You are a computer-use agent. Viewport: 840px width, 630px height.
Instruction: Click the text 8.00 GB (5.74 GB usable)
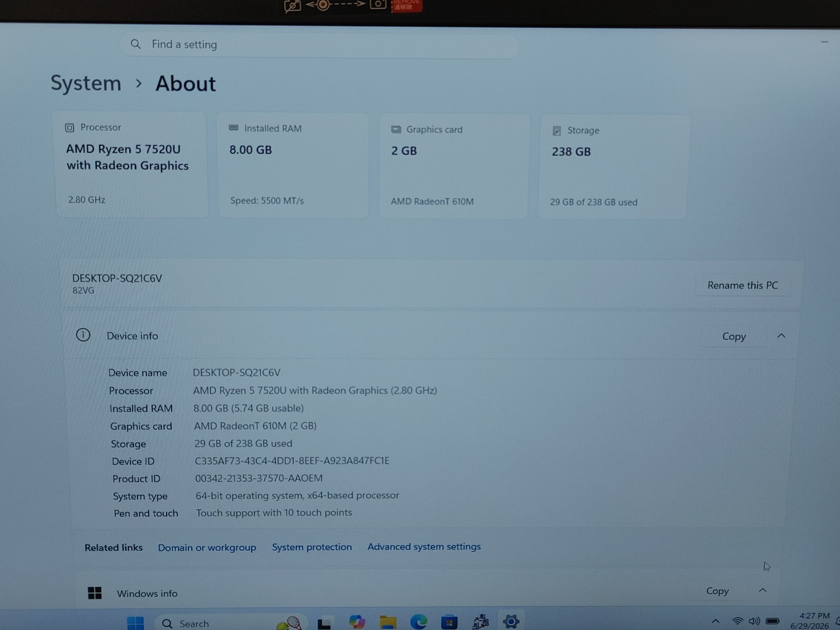[248, 408]
